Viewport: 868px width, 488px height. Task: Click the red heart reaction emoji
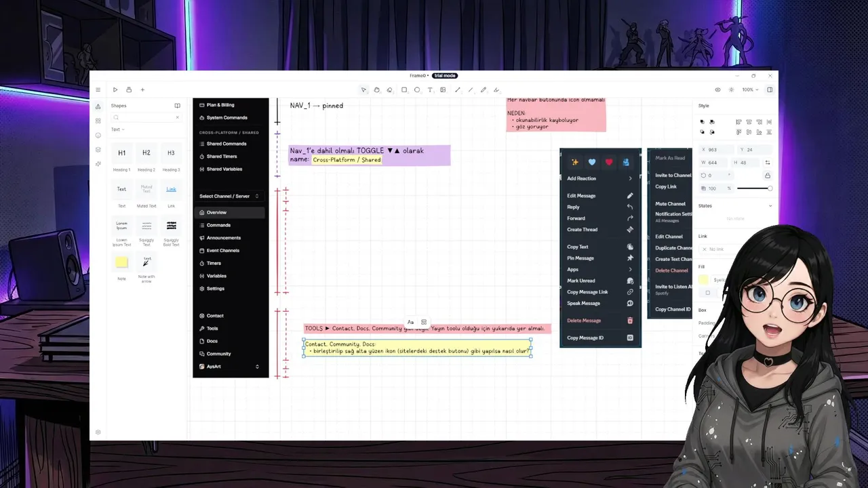point(609,162)
